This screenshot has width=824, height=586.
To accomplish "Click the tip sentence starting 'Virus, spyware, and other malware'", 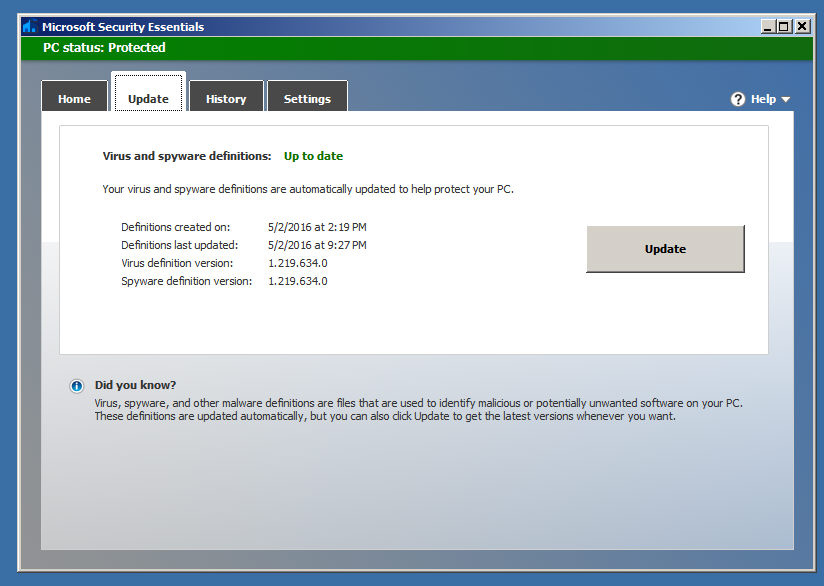I will (x=419, y=403).
